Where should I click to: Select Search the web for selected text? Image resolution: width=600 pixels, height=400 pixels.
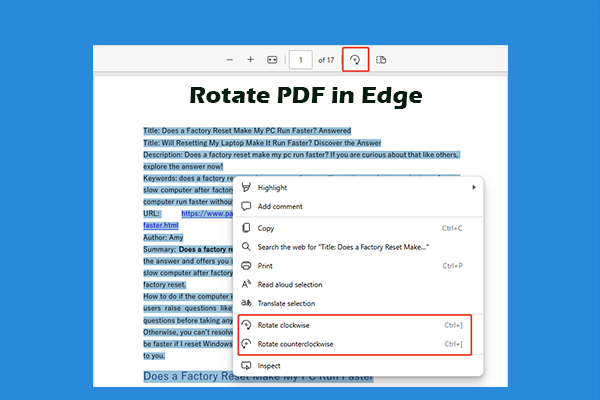(x=358, y=247)
